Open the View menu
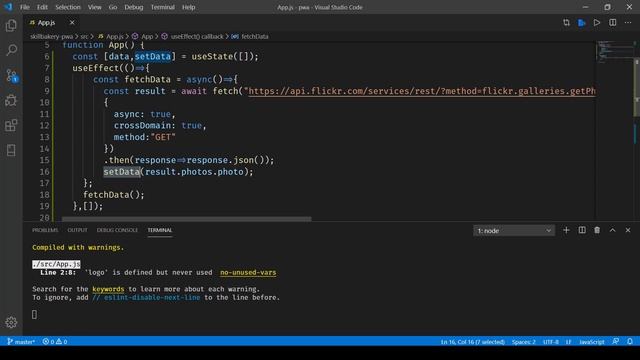This screenshot has width=640, height=360. (x=94, y=7)
